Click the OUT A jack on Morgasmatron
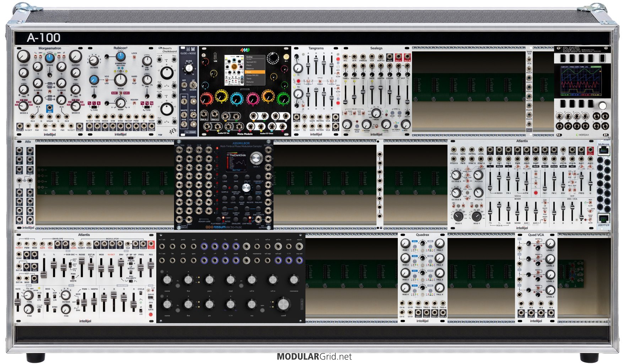Image resolution: width=629 pixels, height=364 pixels. [20, 126]
